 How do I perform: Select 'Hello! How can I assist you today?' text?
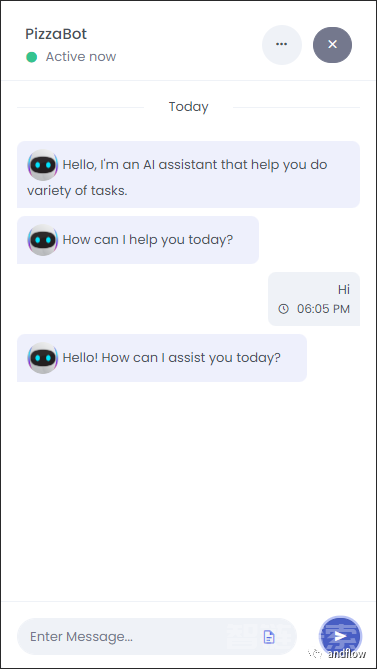[x=171, y=358]
